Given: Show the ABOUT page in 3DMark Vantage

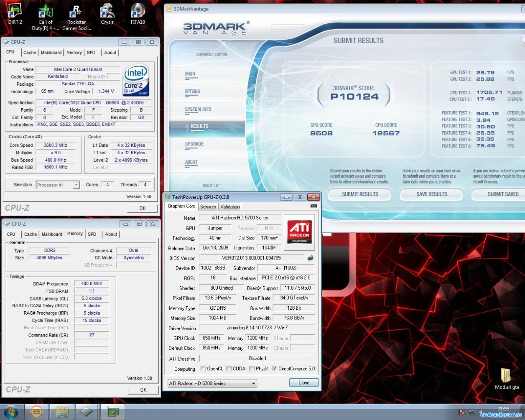Looking at the screenshot, I should pos(191,162).
